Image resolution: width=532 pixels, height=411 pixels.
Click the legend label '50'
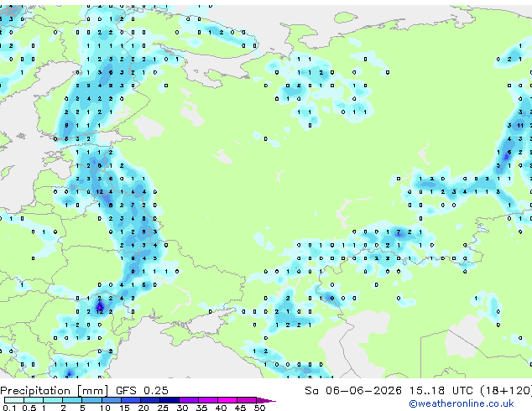259,408
